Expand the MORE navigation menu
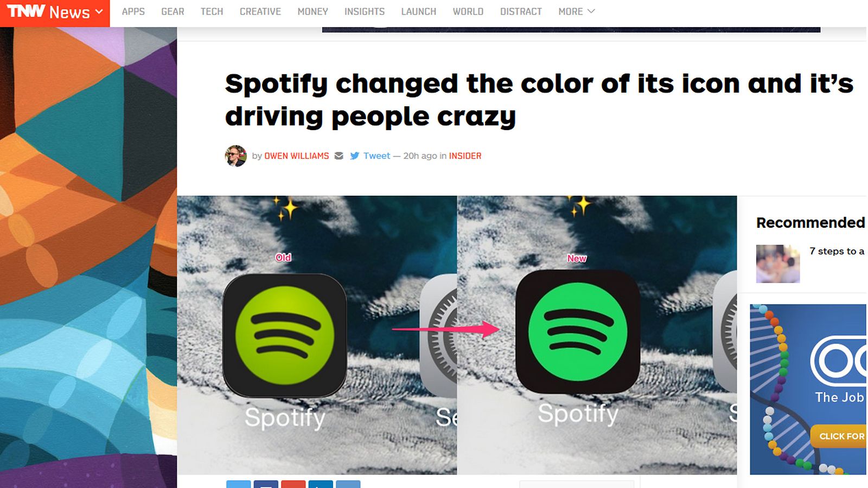The height and width of the screenshot is (488, 868). (x=577, y=11)
